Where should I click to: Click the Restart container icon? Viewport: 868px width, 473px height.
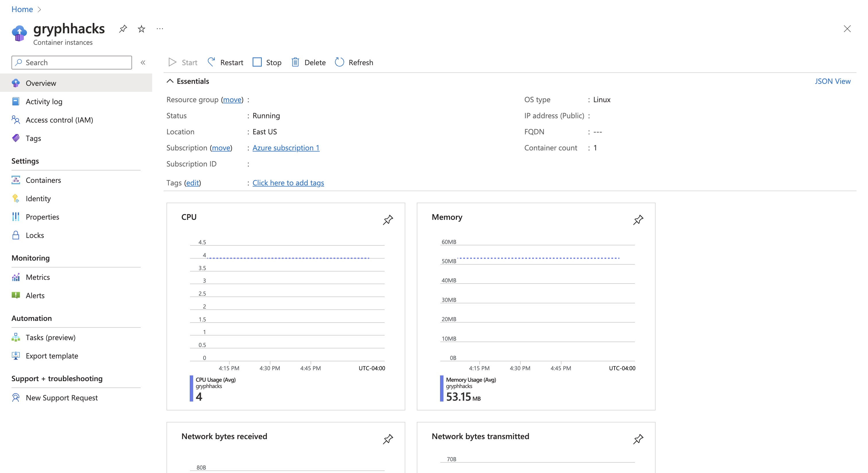tap(211, 62)
